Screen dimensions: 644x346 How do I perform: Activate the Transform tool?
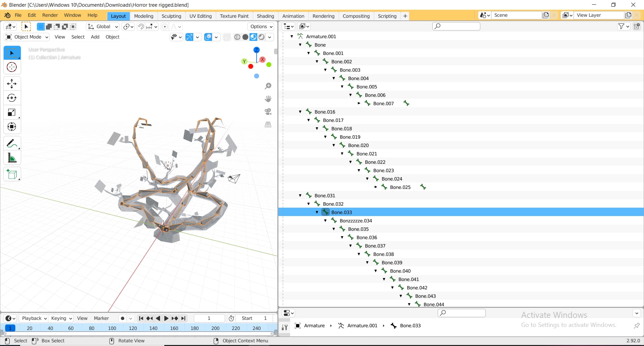[x=12, y=127]
